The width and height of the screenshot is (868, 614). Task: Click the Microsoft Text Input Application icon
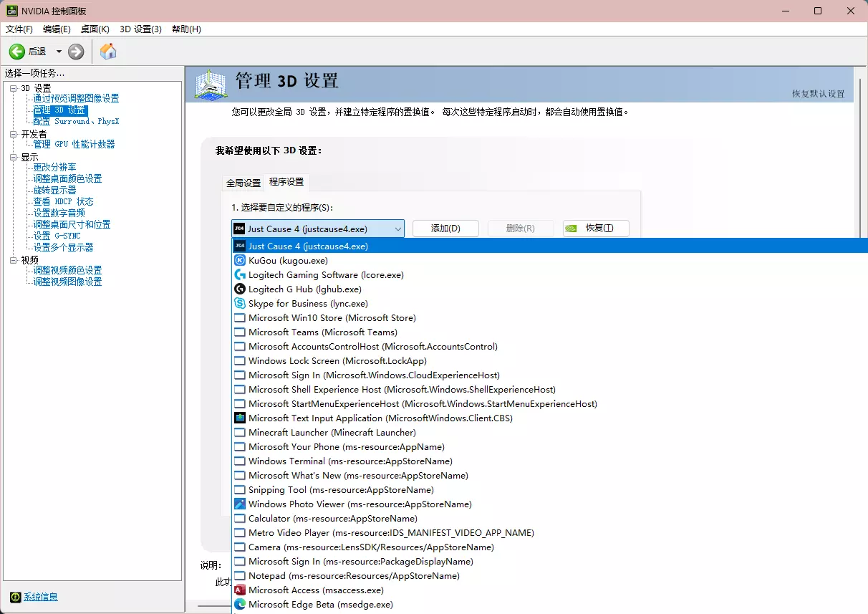click(240, 418)
